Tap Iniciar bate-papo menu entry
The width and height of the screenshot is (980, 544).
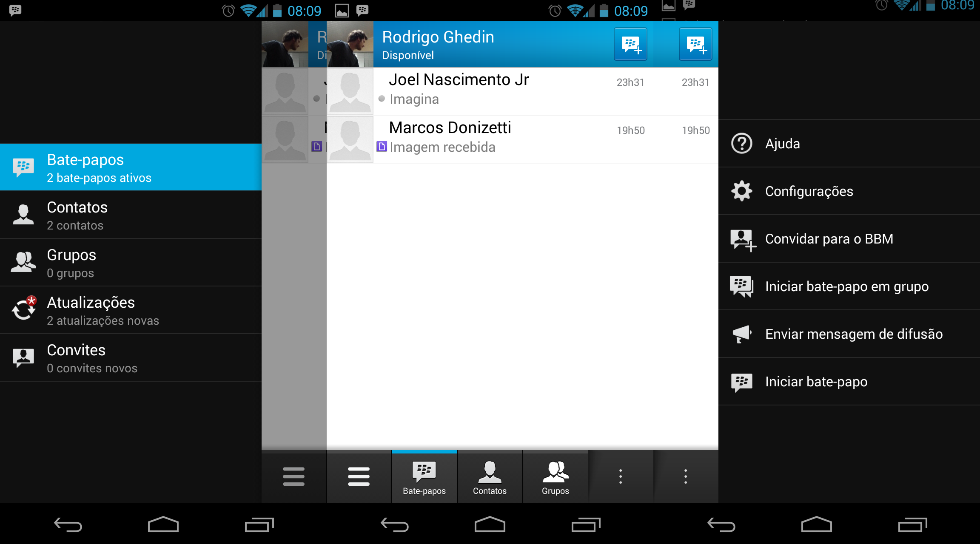[x=816, y=382]
